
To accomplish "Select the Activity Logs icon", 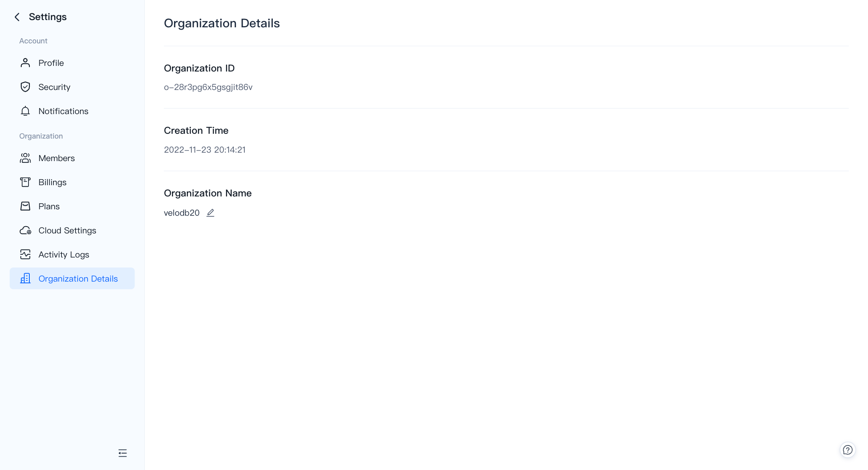I will (25, 254).
